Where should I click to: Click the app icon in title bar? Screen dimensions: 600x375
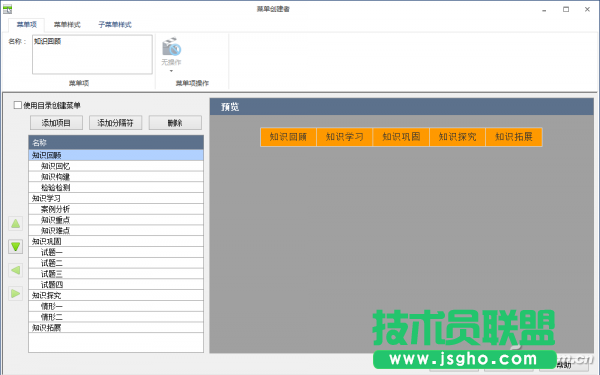coord(7,9)
